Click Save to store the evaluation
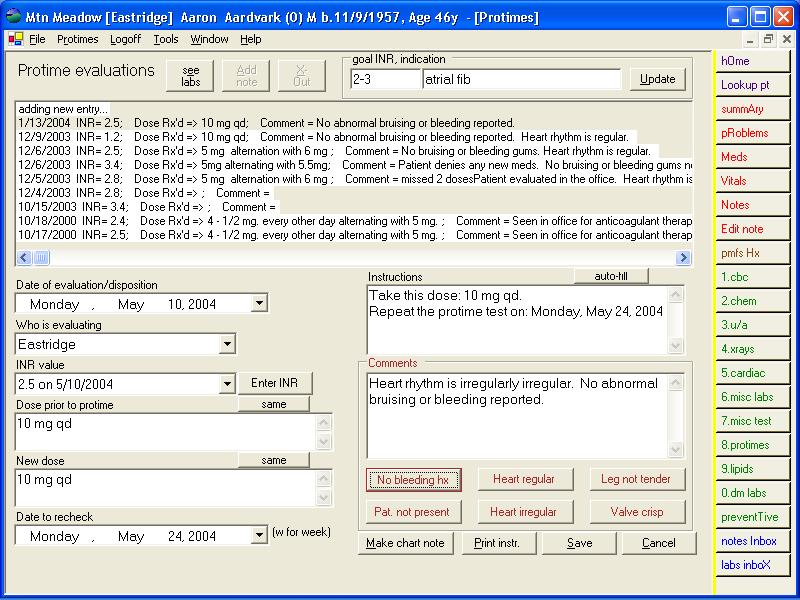800x600 pixels. 578,543
